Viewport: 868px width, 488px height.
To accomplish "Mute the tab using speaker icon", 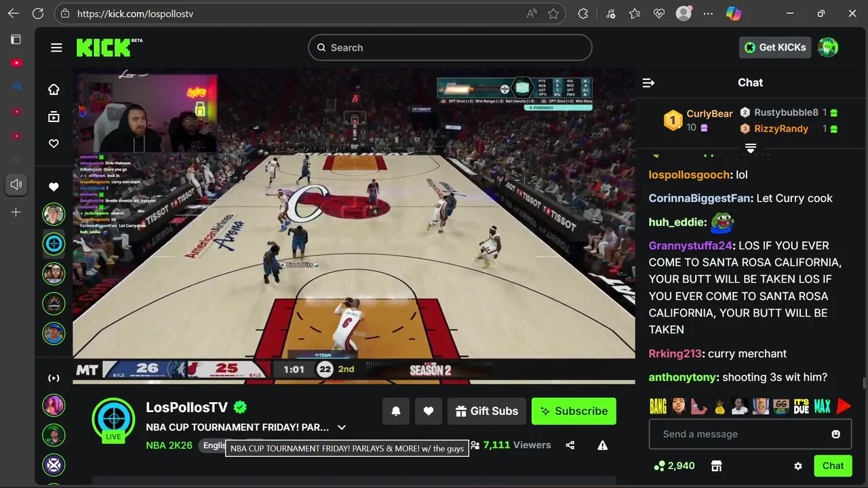I will pos(16,184).
